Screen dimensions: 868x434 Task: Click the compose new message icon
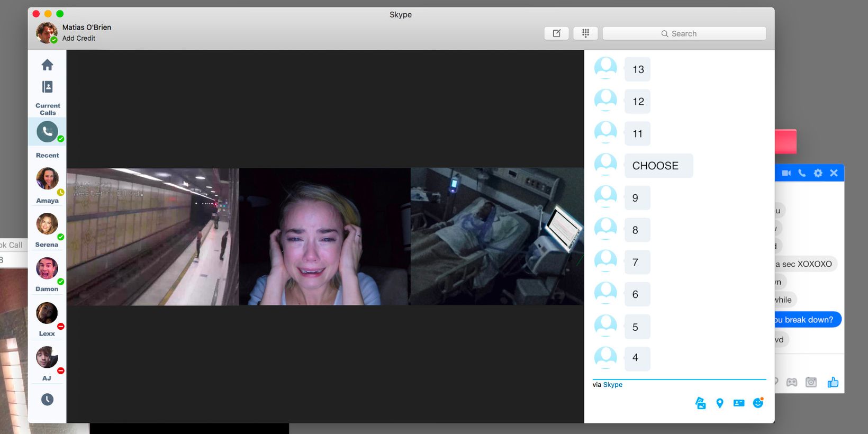(556, 33)
